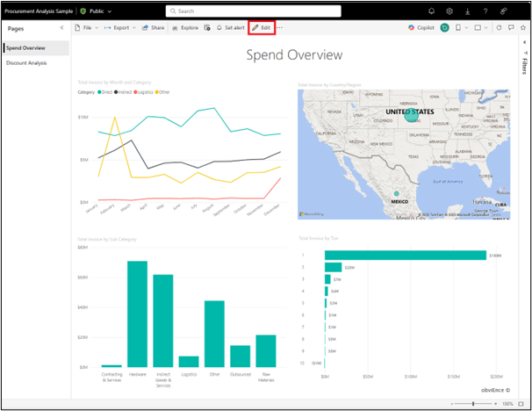Select the Raw Materials bar

tap(266, 351)
